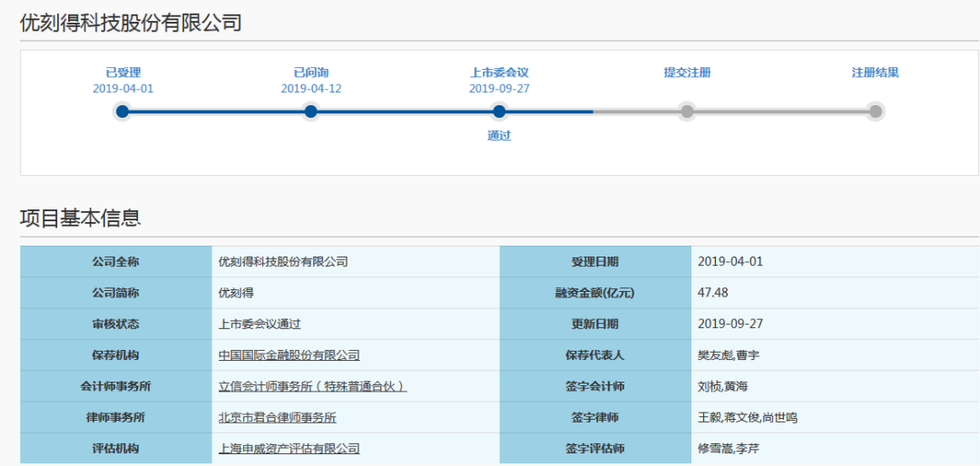Click the 保荐代表人 header cell
The width and height of the screenshot is (980, 466).
595,355
